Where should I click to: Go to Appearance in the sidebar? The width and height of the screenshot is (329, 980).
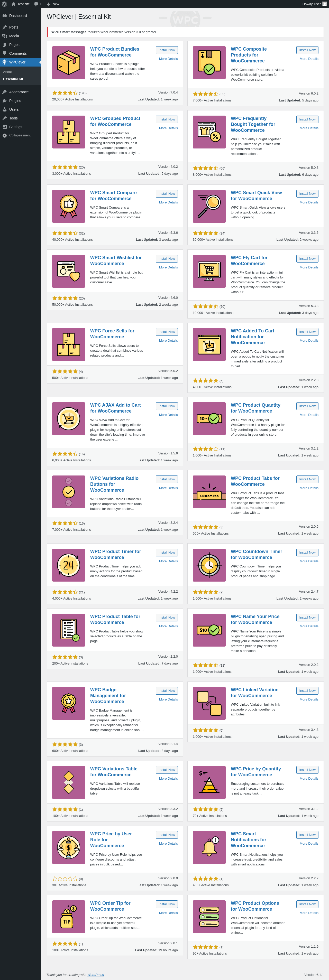19,92
